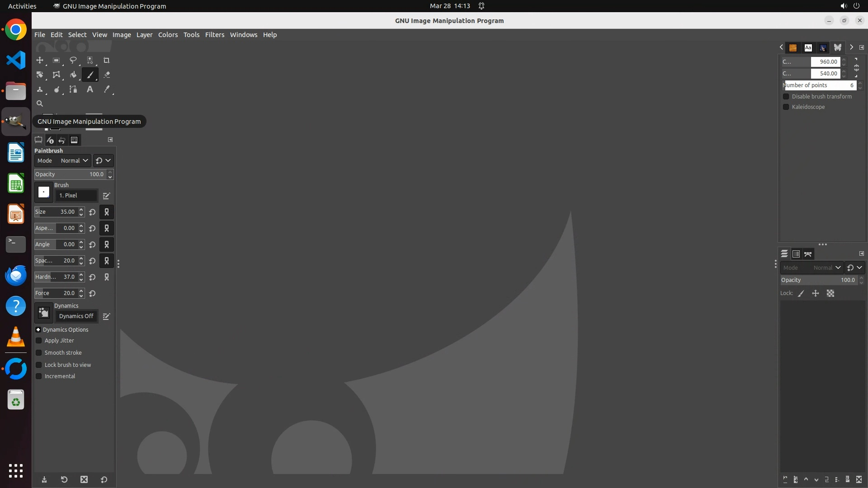
Task: Check Disable brush transform option
Action: (x=786, y=97)
